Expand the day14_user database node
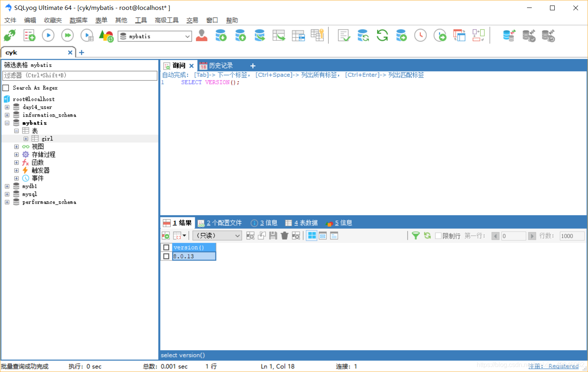Image resolution: width=588 pixels, height=372 pixels. 7,107
